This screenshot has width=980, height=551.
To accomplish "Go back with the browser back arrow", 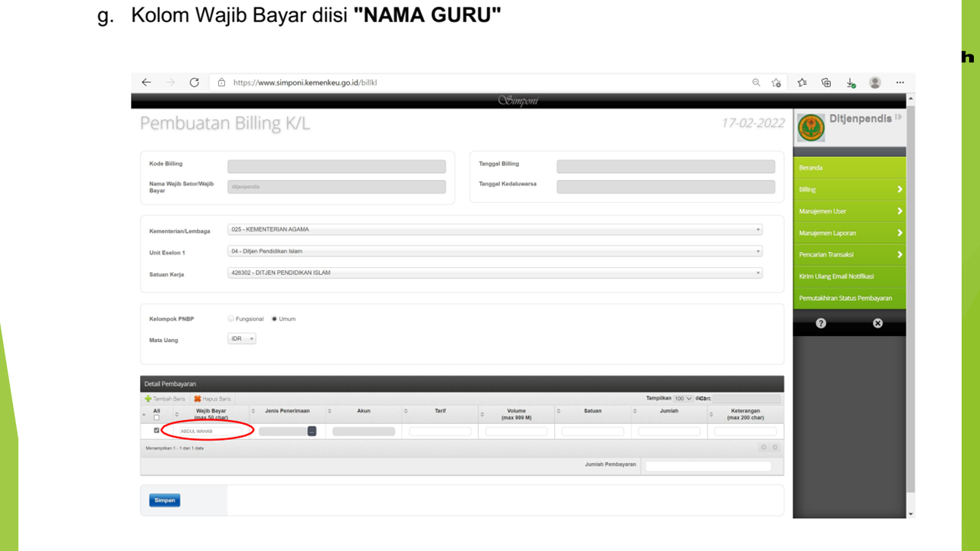I will pos(146,83).
